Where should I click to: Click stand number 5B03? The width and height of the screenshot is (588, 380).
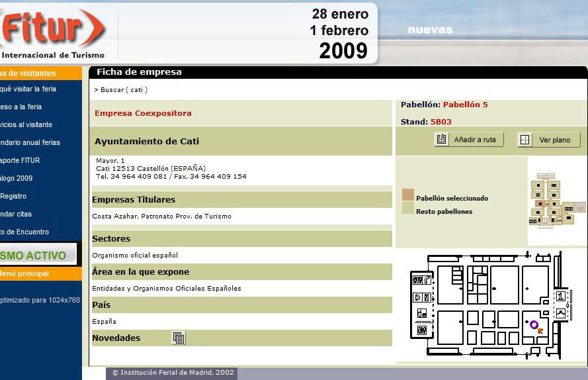click(x=441, y=122)
